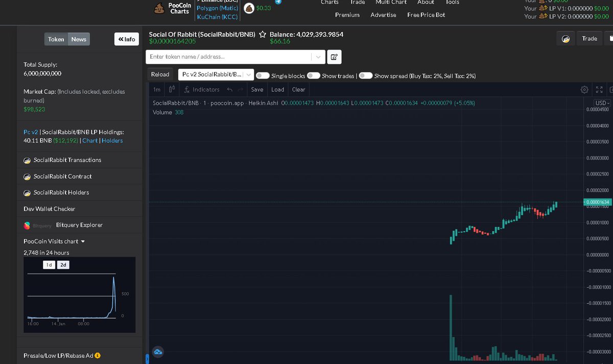Click the edit icon beside token search
This screenshot has width=613, height=364.
tap(334, 57)
